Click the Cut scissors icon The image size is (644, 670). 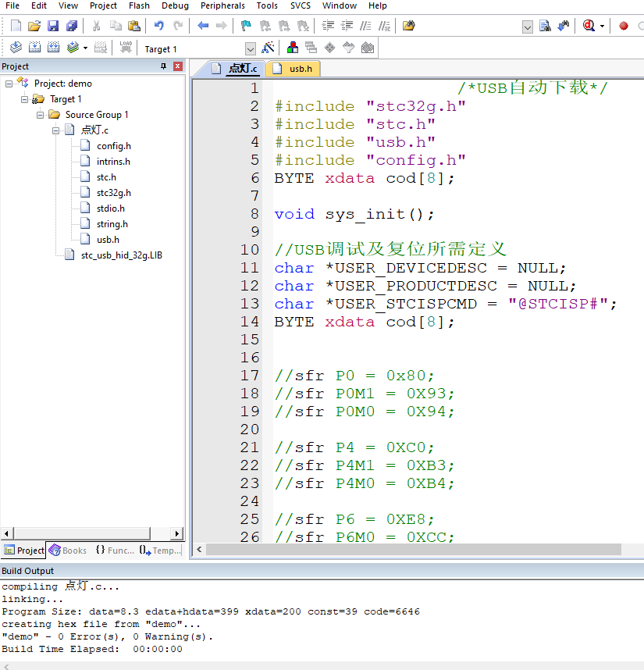pyautogui.click(x=97, y=26)
